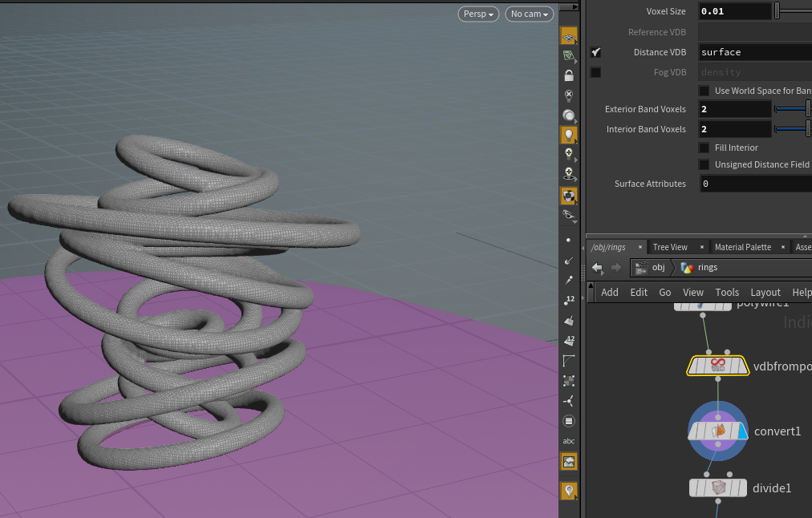Click the Interior Band Voxels slider
Image resolution: width=812 pixels, height=518 pixels.
point(793,129)
